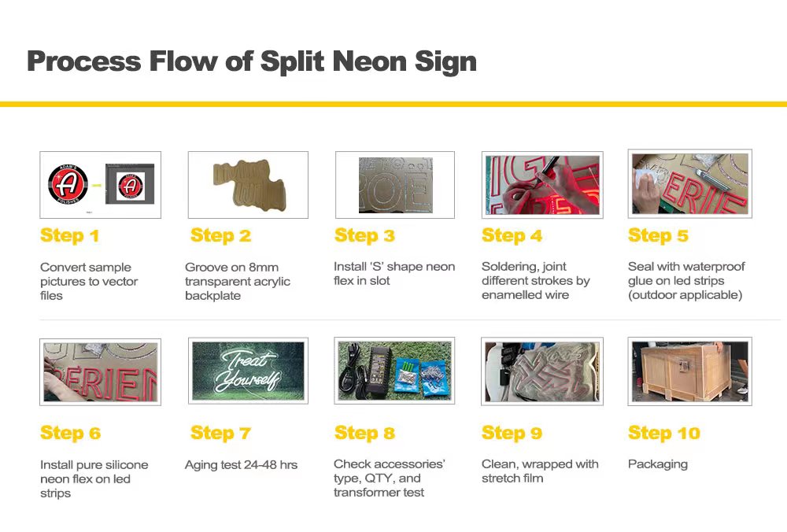Click the Step 1 heading
The image size is (787, 532).
(70, 235)
